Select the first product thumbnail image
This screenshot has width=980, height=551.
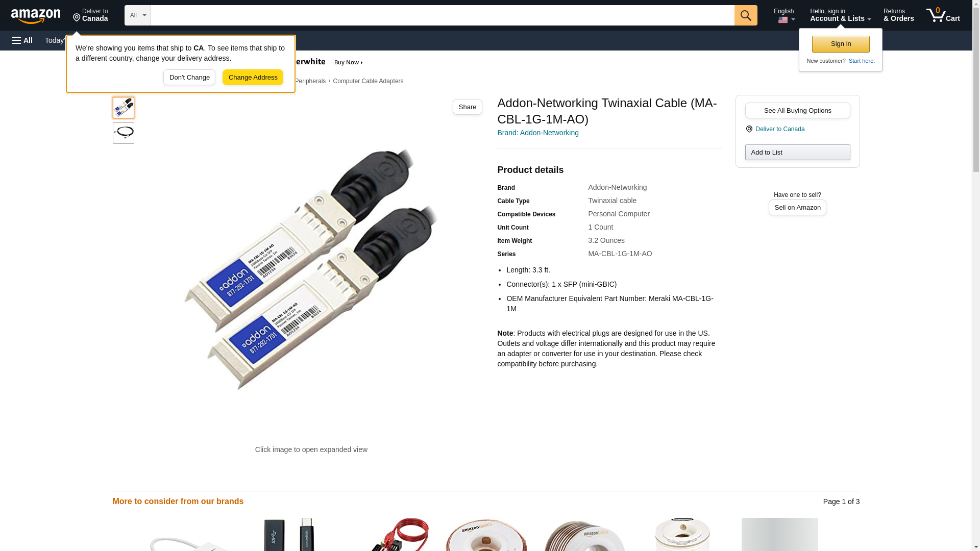(124, 108)
